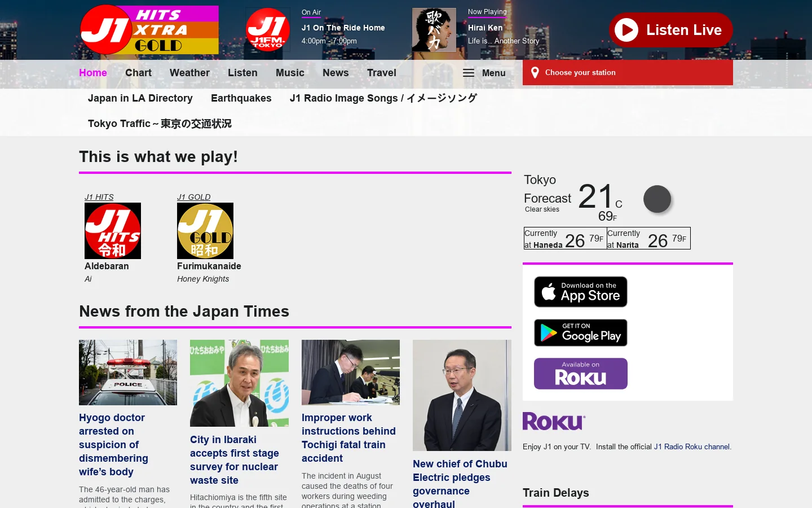Visit the Japan in LA Directory link
812x508 pixels.
[x=140, y=98]
